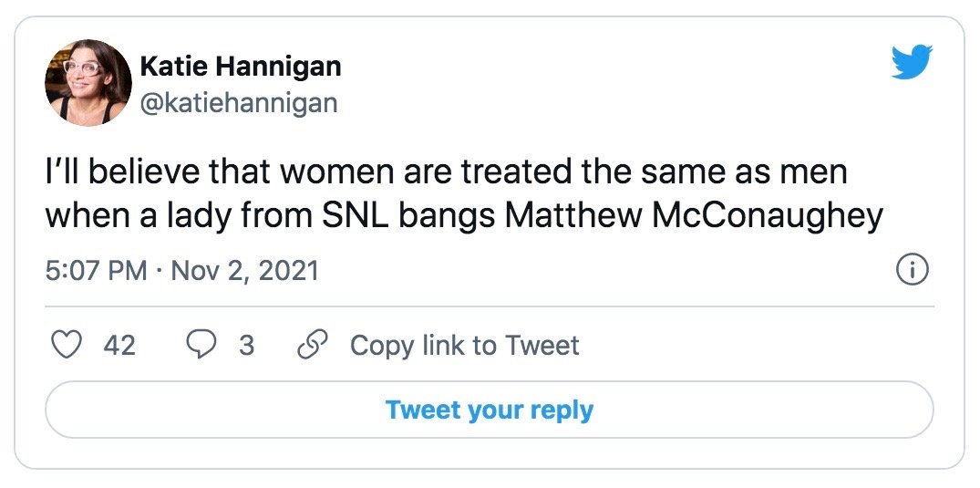Viewport: 980px width, 488px height.
Task: Visit the @katiehannigan handle link
Action: (x=239, y=103)
